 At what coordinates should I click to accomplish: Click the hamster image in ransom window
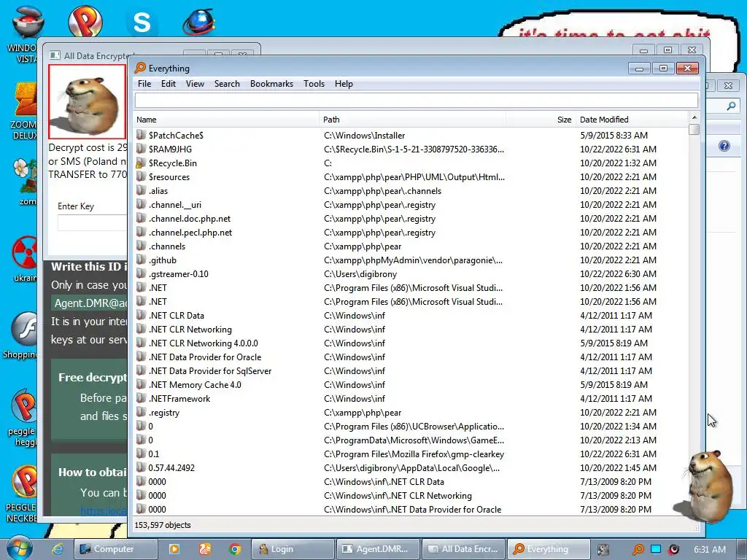coord(88,101)
